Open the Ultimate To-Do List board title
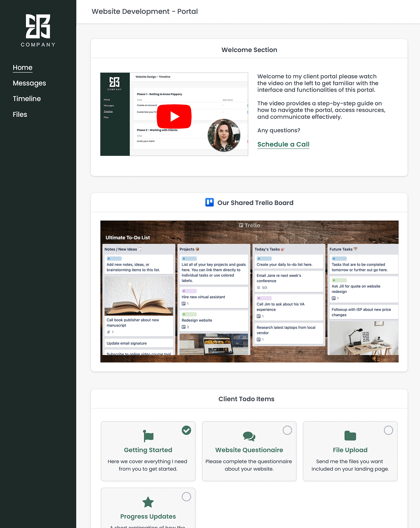420x528 pixels. coord(128,238)
